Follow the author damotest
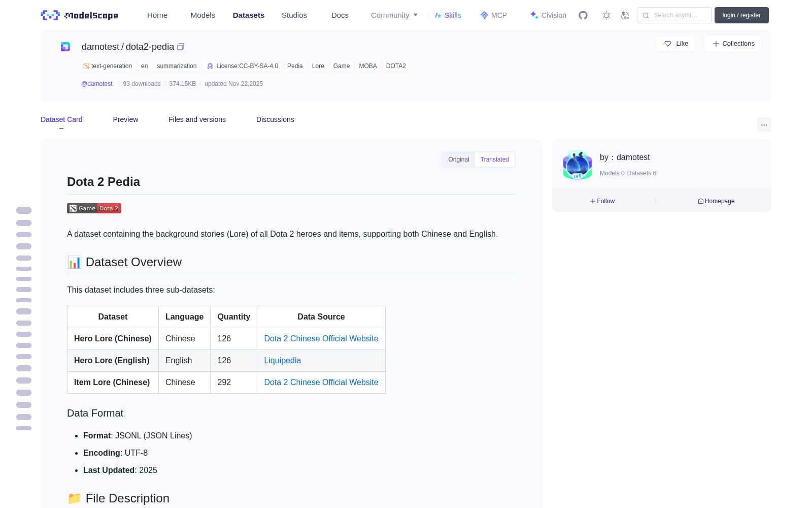Image resolution: width=812 pixels, height=508 pixels. pos(602,201)
